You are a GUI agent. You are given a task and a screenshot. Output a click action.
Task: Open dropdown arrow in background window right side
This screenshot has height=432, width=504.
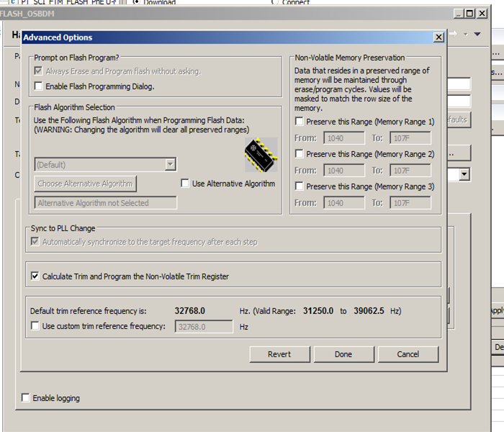pyautogui.click(x=464, y=174)
